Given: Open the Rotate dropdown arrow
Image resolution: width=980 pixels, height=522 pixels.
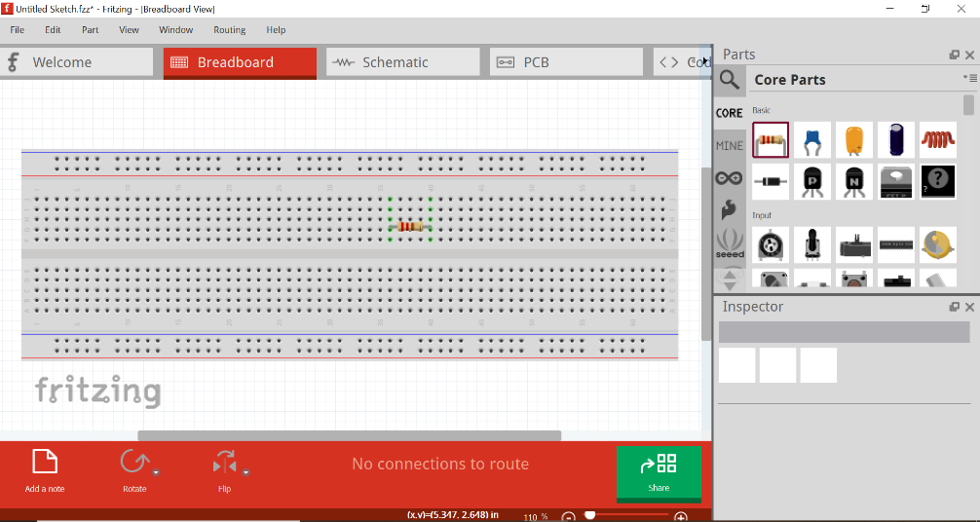Looking at the screenshot, I should point(156,472).
